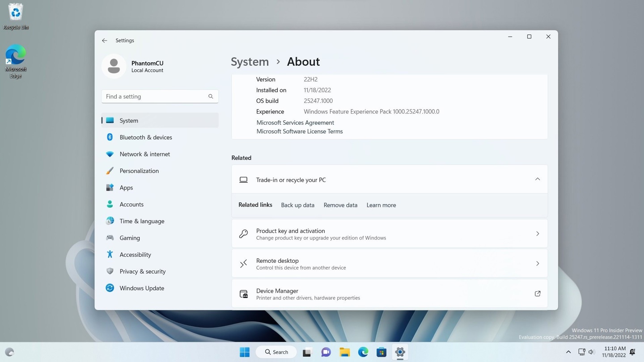This screenshot has height=362, width=644.
Task: Launch Microsoft Store from the taskbar
Action: [x=381, y=352]
